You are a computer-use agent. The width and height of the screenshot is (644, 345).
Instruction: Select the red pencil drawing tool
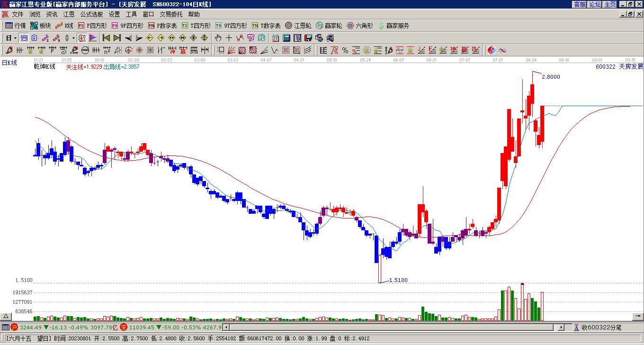tap(9, 50)
